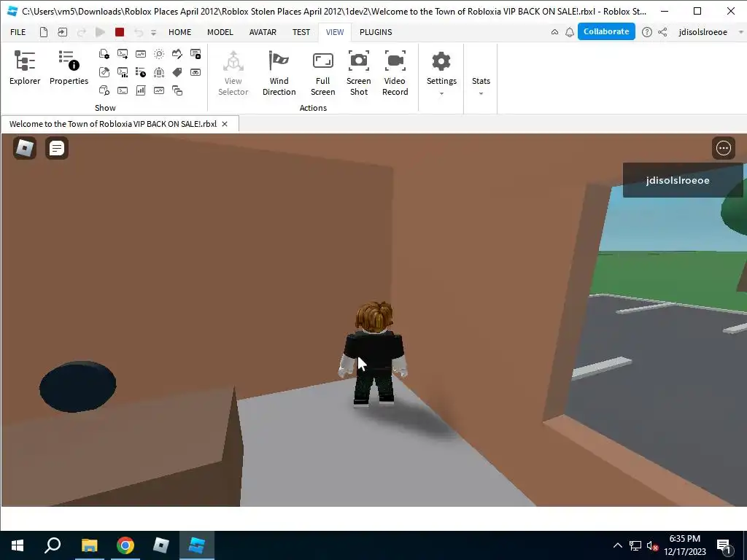The height and width of the screenshot is (560, 747).
Task: Open Task Scheduler (list with clock icon)
Action: point(141,72)
